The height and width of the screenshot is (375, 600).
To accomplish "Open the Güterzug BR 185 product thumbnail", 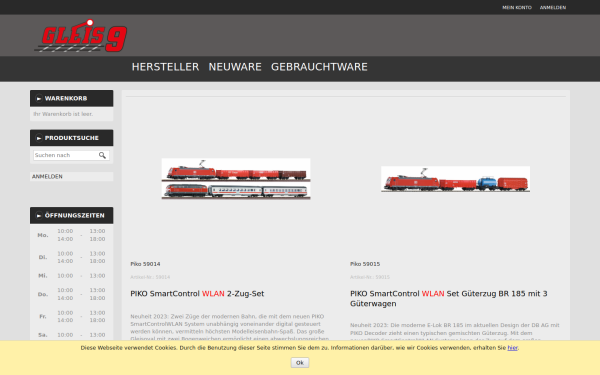I will 455,179.
